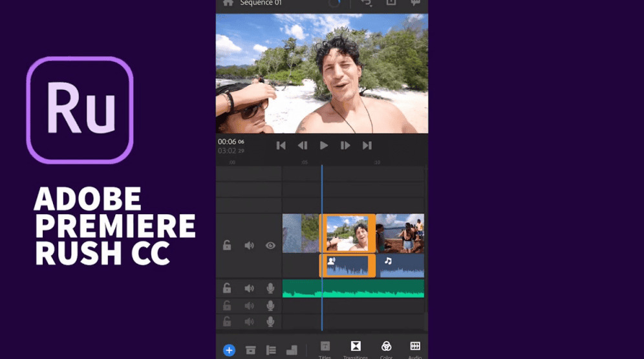Step back one frame
644x359 pixels.
coord(302,146)
